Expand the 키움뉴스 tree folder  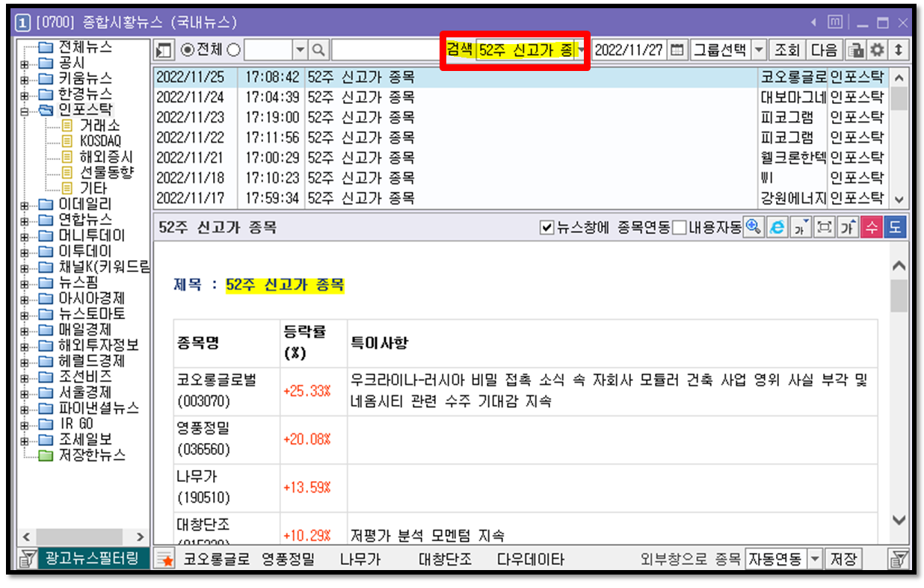click(24, 78)
